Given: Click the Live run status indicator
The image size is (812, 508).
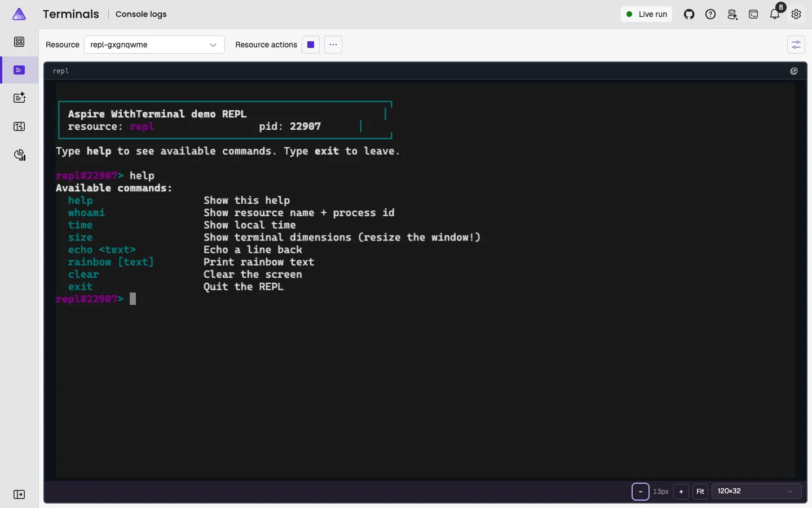Looking at the screenshot, I should (x=647, y=14).
